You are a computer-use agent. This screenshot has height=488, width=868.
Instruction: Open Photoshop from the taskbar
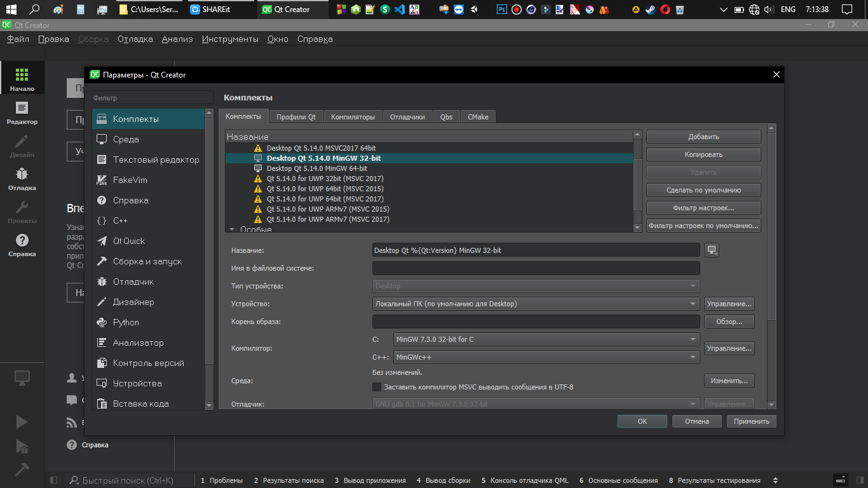coord(502,10)
